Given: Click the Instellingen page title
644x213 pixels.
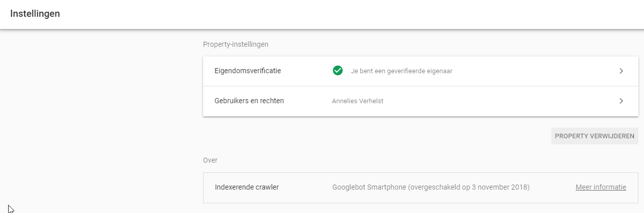Looking at the screenshot, I should point(35,14).
